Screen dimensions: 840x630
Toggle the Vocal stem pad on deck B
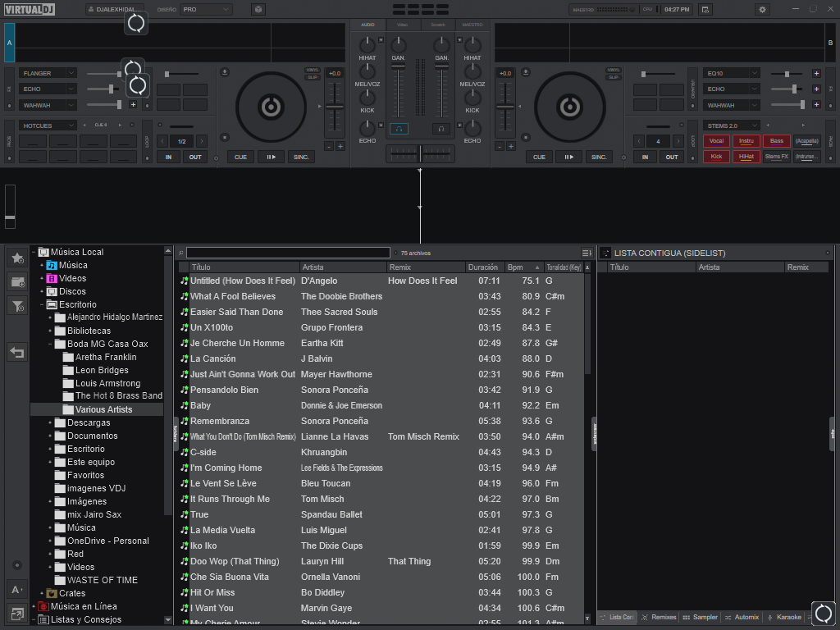[716, 141]
